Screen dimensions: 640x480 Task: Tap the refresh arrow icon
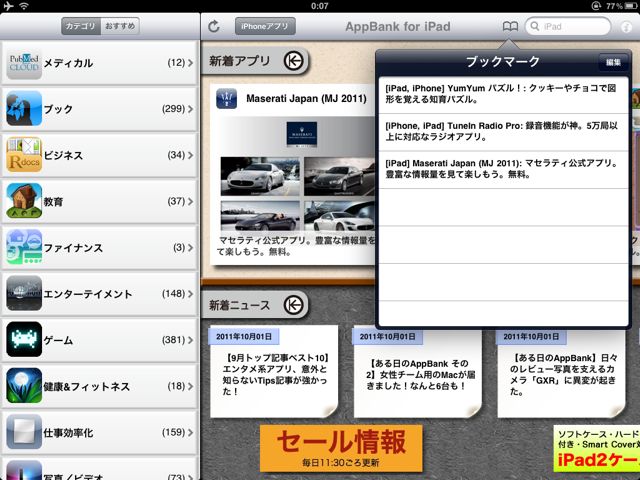[214, 27]
